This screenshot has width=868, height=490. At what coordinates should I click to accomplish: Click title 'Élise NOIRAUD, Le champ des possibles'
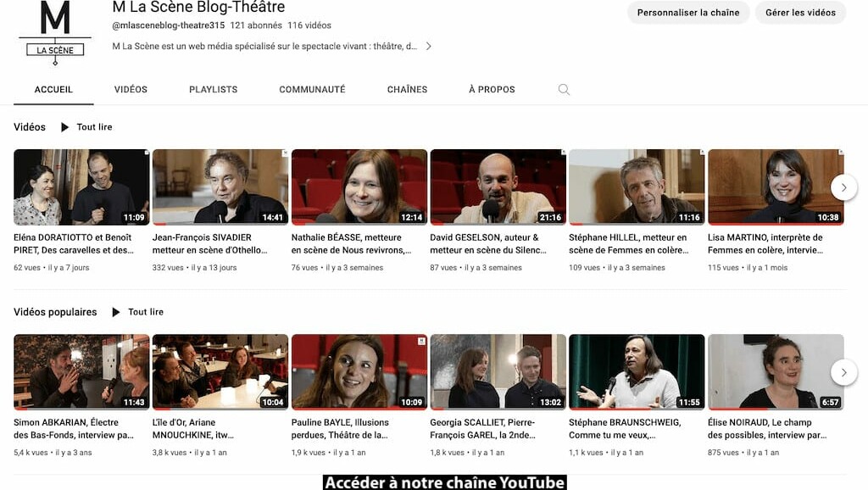pyautogui.click(x=767, y=429)
